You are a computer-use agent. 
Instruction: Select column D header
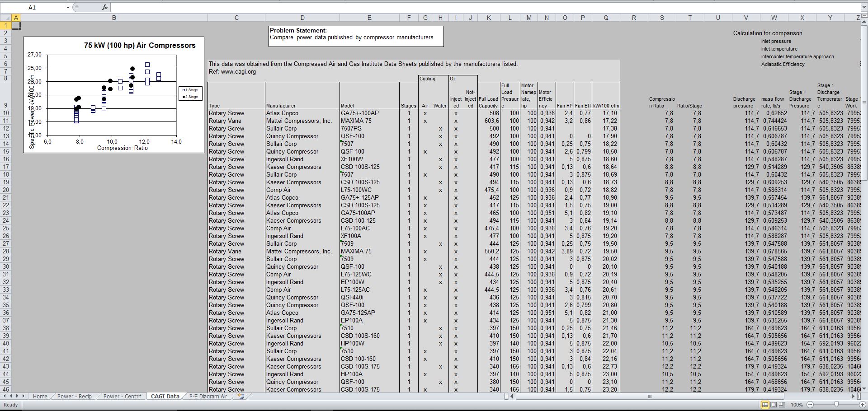click(x=302, y=18)
